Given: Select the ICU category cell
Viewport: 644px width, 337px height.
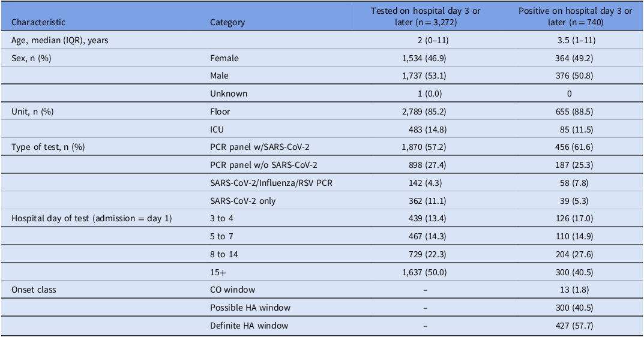Looking at the screenshot, I should pos(217,130).
